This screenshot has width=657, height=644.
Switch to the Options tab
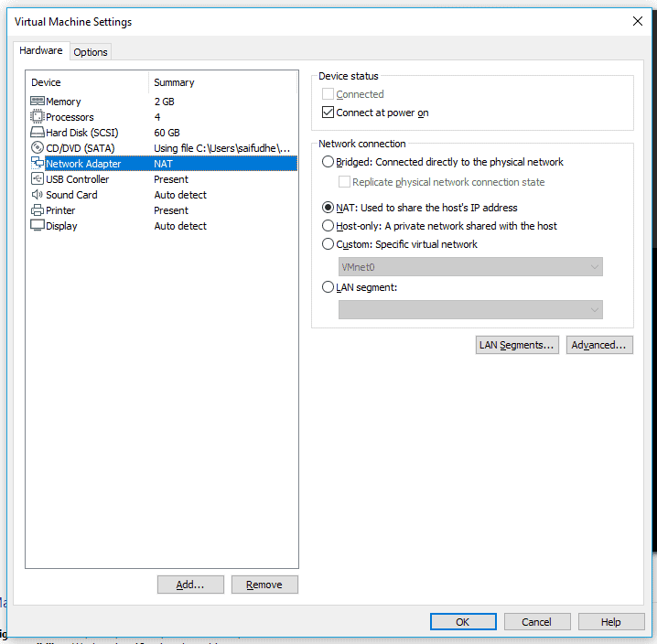[x=90, y=52]
